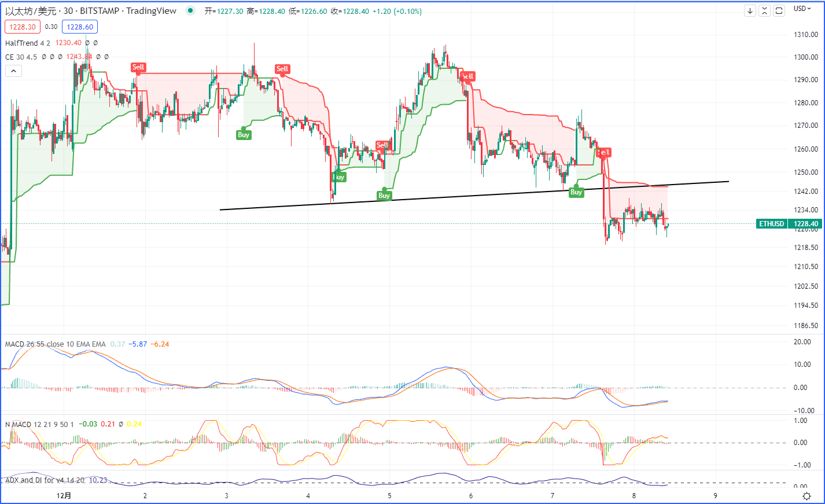Select the N MACD 12 21 9 50 legend

click(x=39, y=424)
